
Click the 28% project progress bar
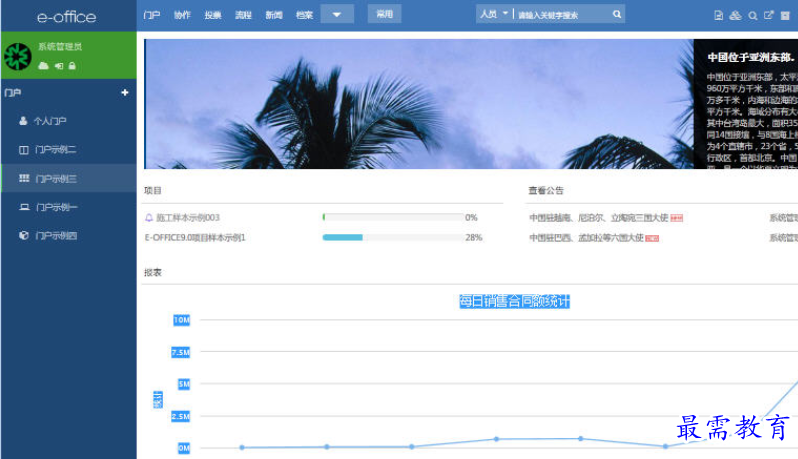(391, 238)
